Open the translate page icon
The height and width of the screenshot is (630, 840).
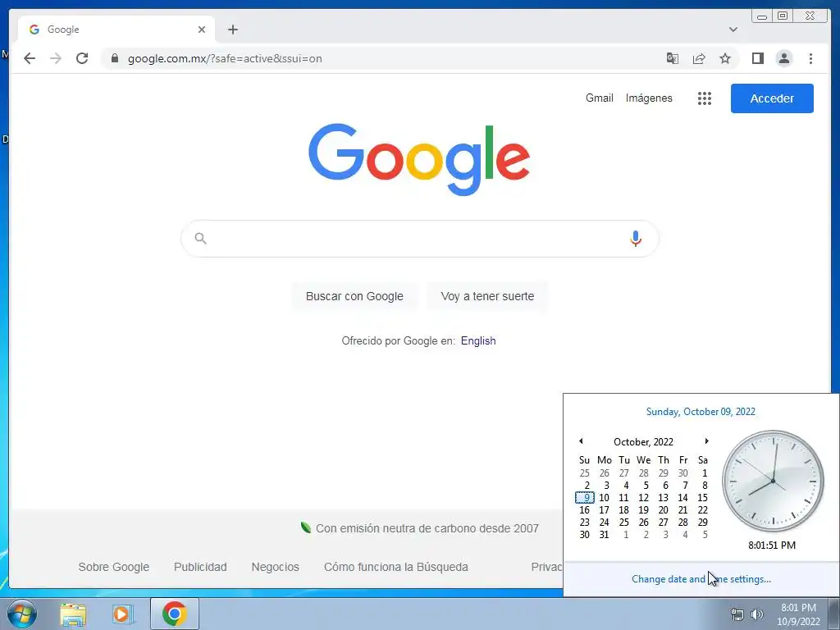[673, 58]
